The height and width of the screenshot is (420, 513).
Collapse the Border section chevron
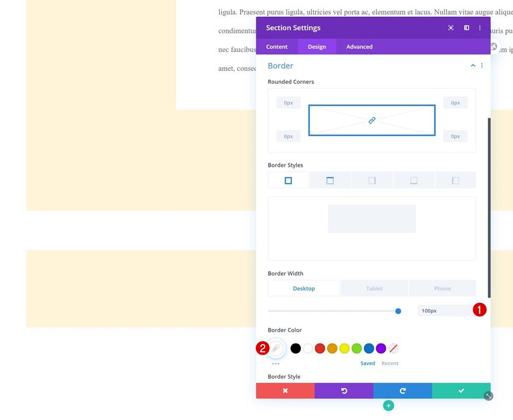tap(473, 65)
